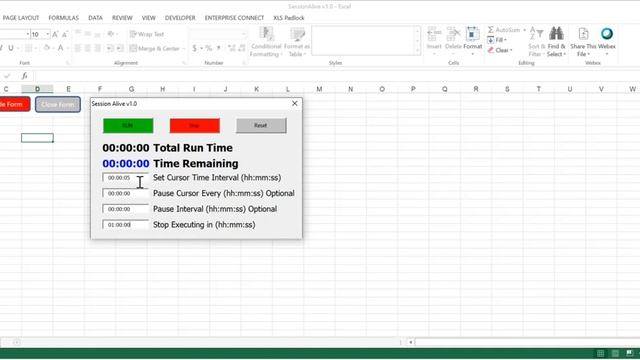
Task: Open Conditional Formatting
Action: pyautogui.click(x=266, y=42)
